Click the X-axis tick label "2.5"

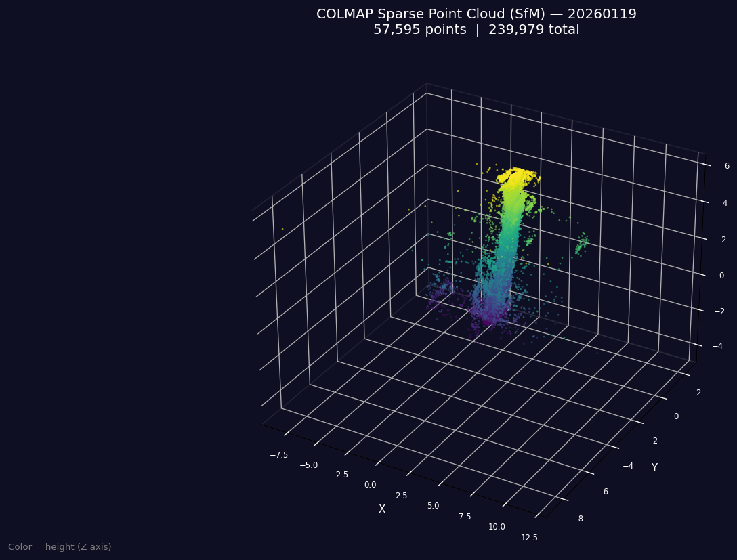[x=402, y=496]
